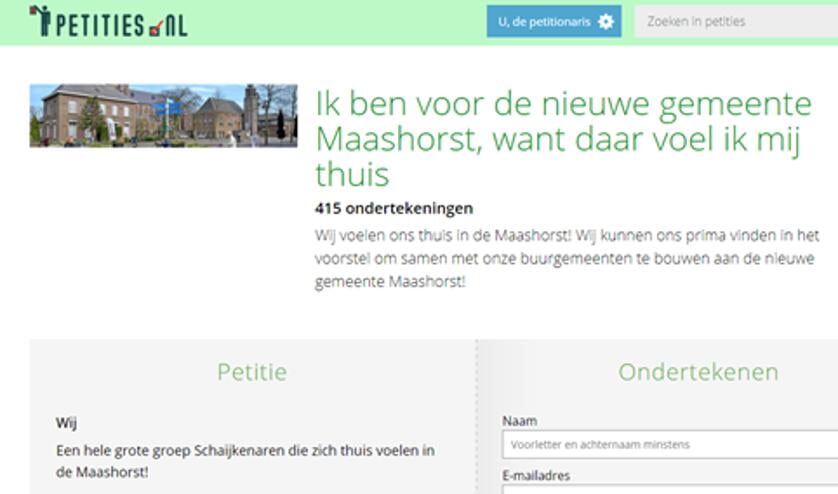Focus the Naam input field

(670, 444)
